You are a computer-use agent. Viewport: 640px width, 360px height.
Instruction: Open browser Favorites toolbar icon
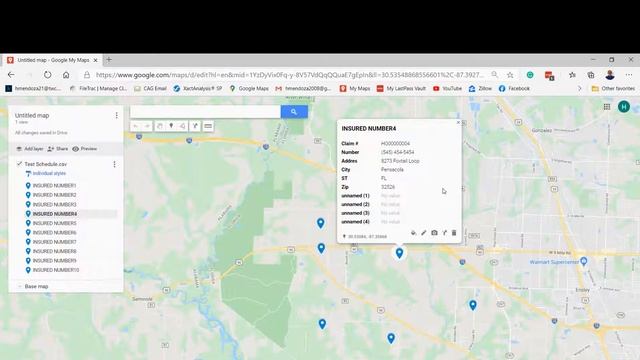[x=572, y=75]
